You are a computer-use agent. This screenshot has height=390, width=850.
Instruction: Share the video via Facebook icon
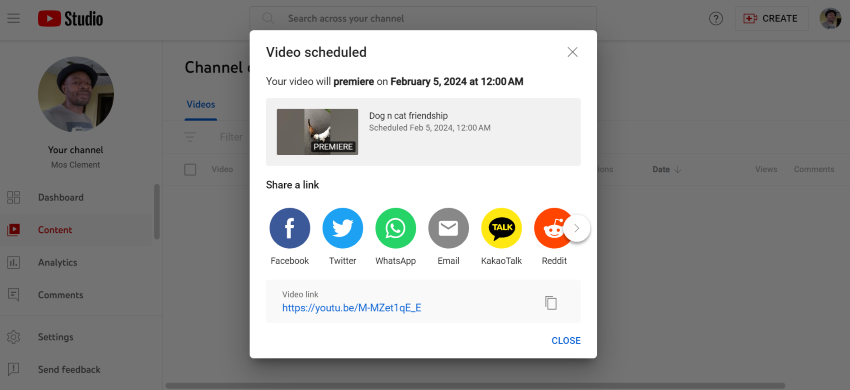pos(289,228)
